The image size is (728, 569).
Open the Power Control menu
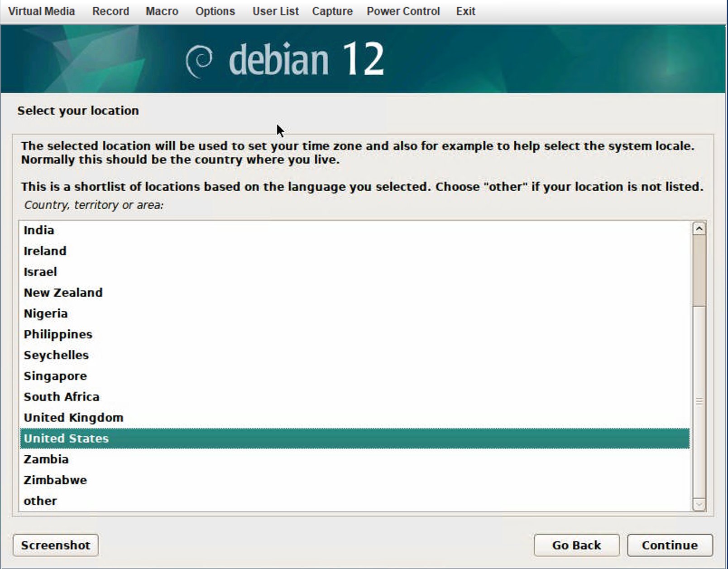point(403,11)
